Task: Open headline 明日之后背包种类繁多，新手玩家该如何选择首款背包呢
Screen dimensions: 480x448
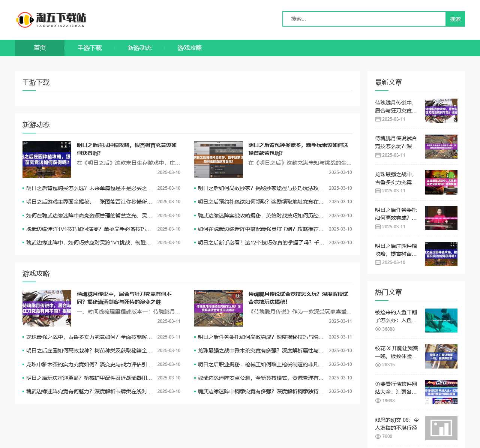Action: pyautogui.click(x=298, y=149)
